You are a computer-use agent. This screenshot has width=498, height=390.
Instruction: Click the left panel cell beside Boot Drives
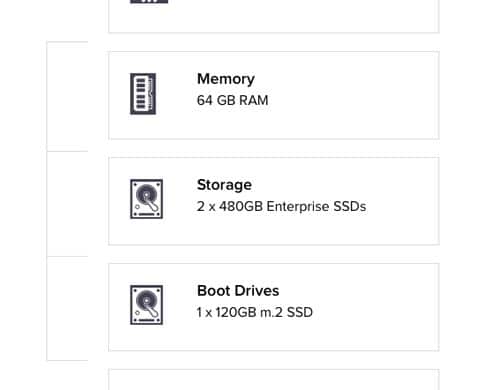click(x=67, y=309)
